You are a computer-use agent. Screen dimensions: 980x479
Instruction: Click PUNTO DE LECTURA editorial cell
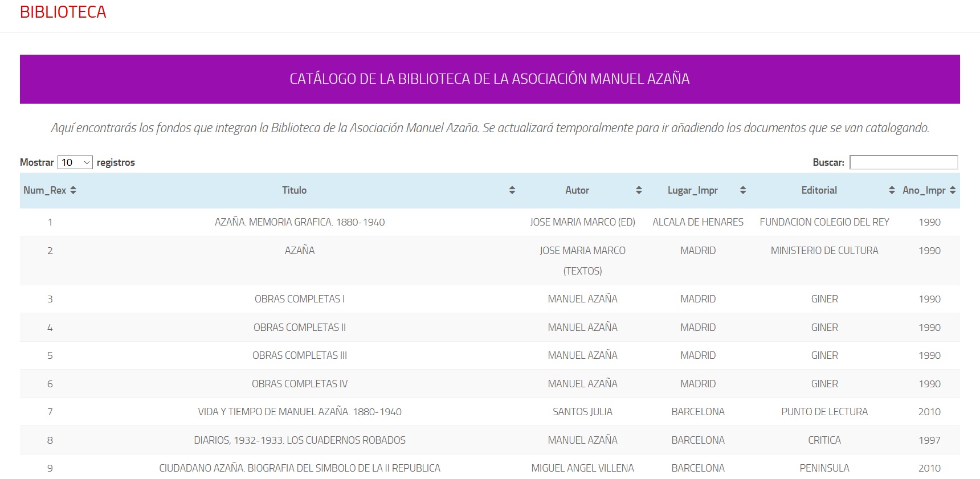[824, 412]
